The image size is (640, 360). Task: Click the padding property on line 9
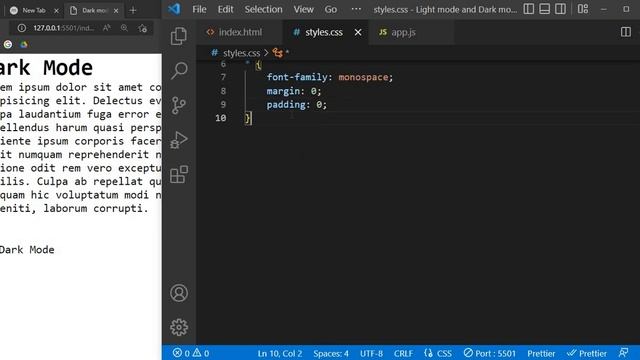pyautogui.click(x=286, y=105)
